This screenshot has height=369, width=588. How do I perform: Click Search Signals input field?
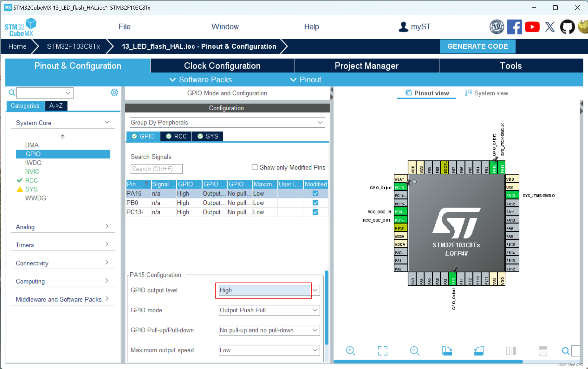[x=156, y=169]
